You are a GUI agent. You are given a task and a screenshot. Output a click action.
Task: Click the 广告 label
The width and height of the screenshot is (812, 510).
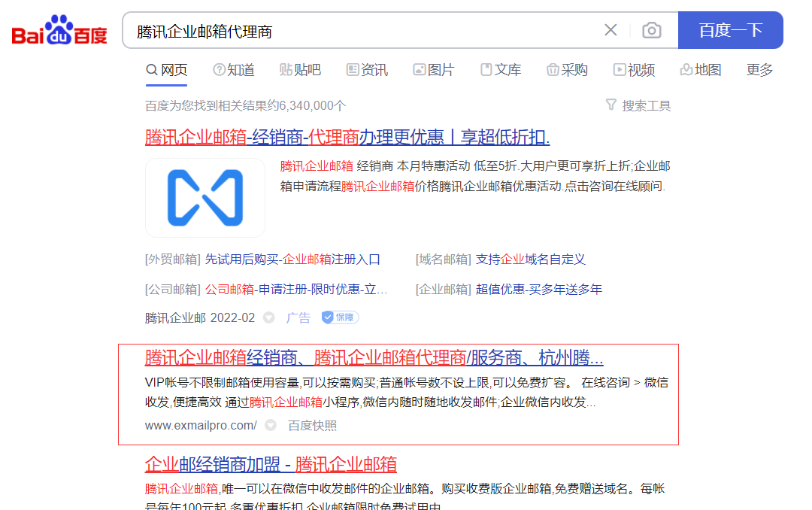[x=298, y=317]
